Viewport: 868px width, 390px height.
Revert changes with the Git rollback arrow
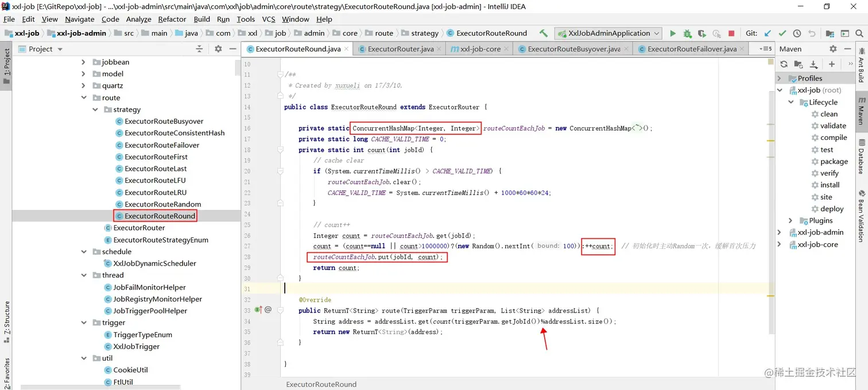812,34
